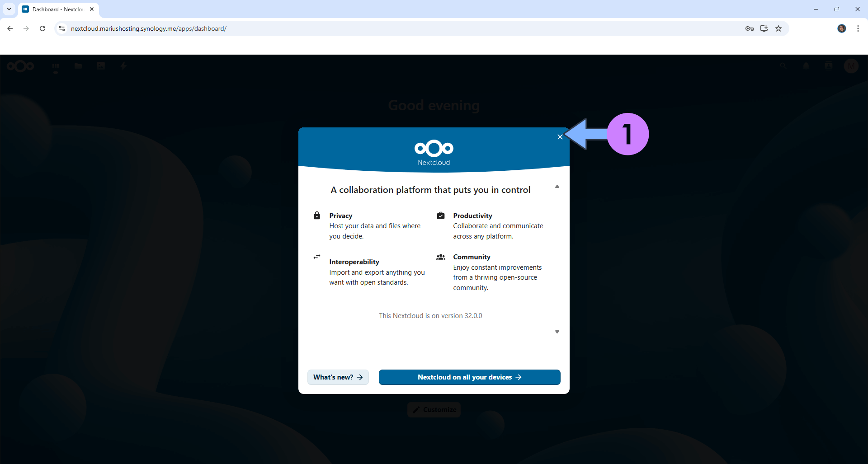Open the Files app icon
The width and height of the screenshot is (868, 464).
pyautogui.click(x=78, y=66)
